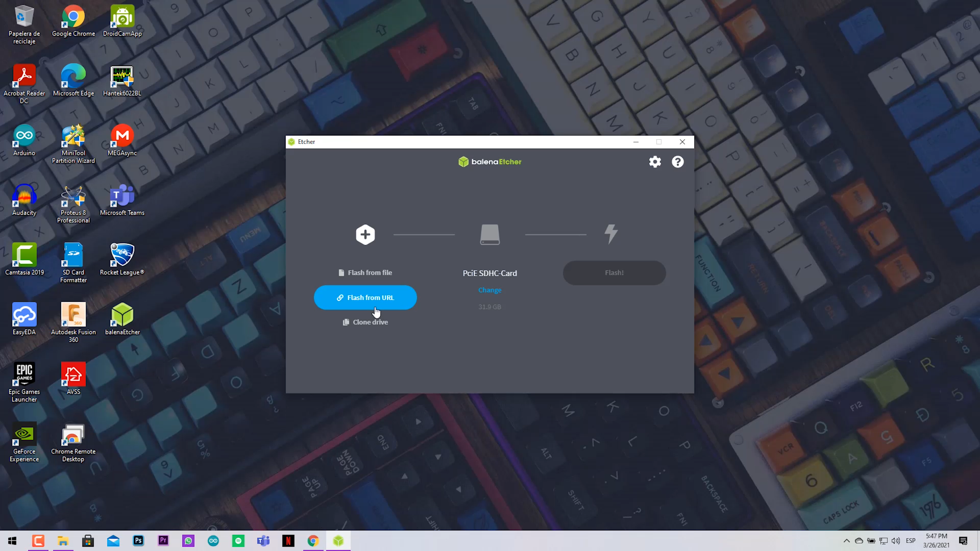This screenshot has width=980, height=551.
Task: Open Microsoft Store from the taskbar
Action: coord(88,541)
